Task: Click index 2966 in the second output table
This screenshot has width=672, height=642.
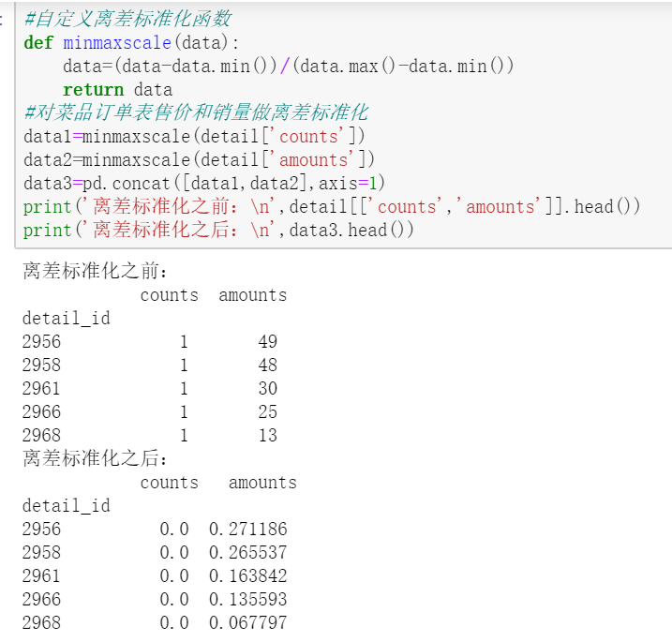Action: point(41,599)
